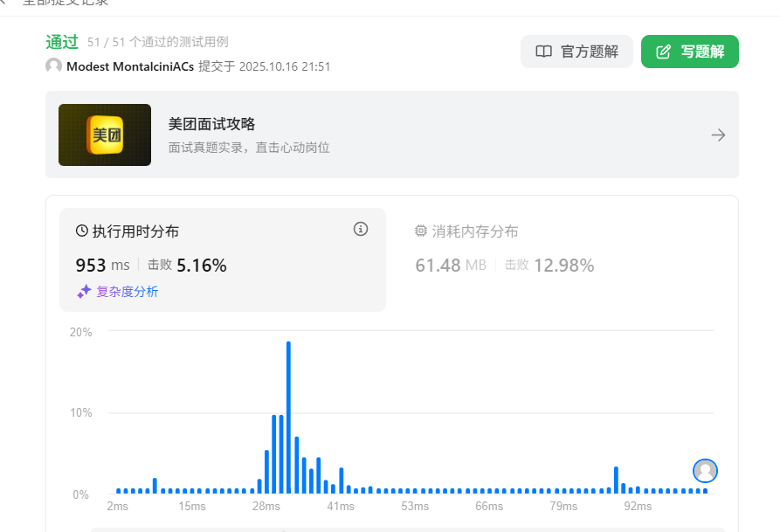Click the 28ms axis label
This screenshot has height=532, width=780.
pos(266,506)
